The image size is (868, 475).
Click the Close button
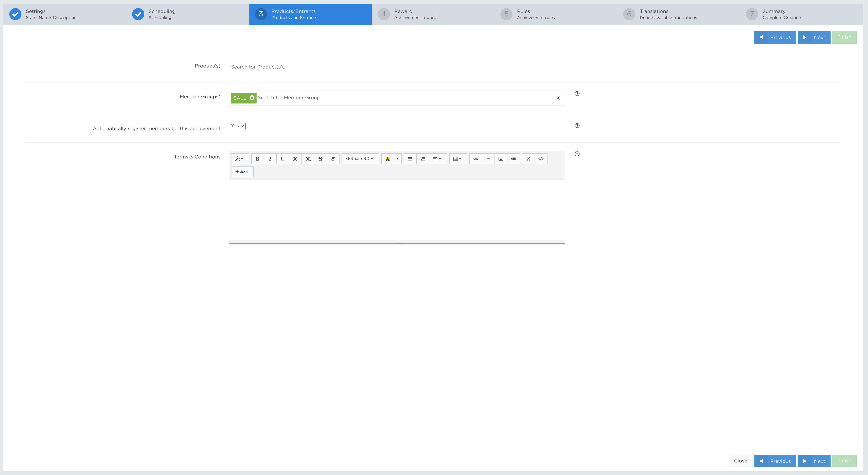point(740,461)
